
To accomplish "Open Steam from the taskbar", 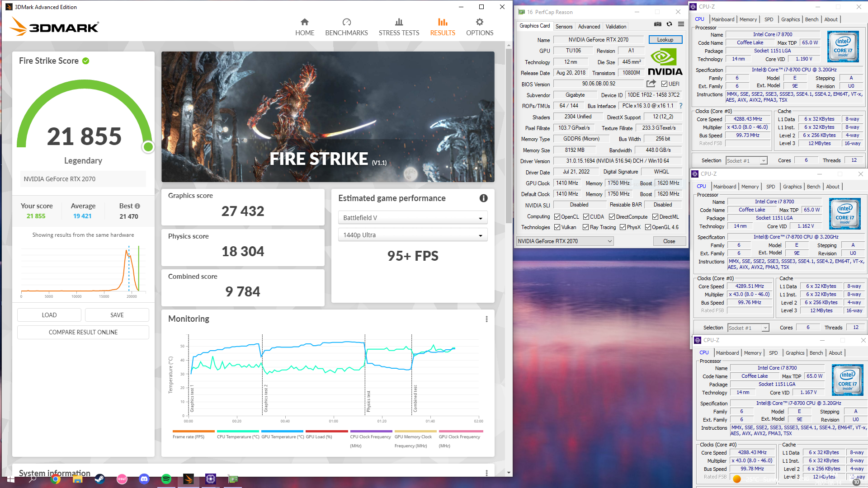I will click(100, 479).
